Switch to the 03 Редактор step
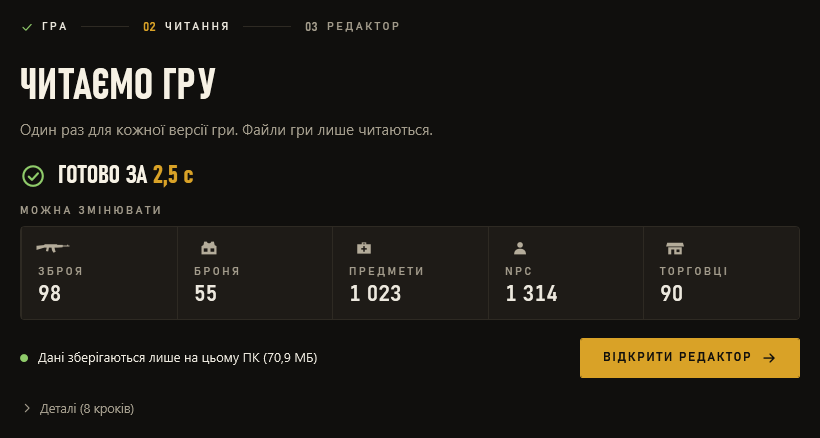 (x=352, y=27)
